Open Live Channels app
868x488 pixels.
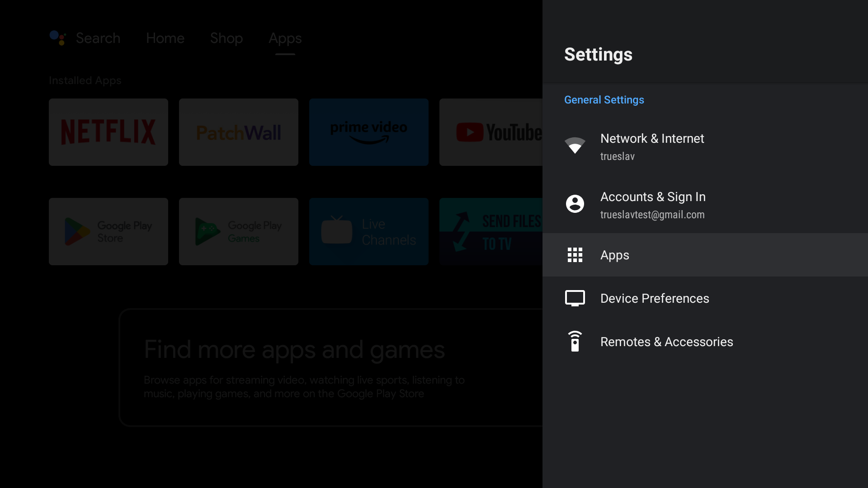click(x=368, y=231)
